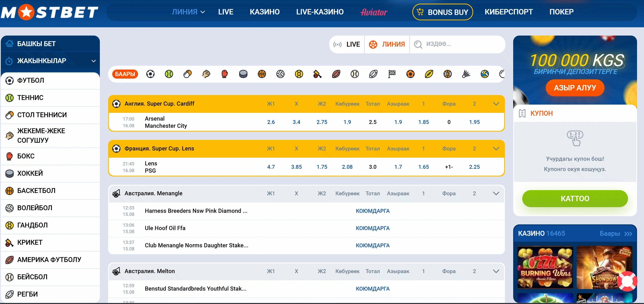Pick the yellow Australian football icon
The width and height of the screenshot is (644, 304).
click(429, 74)
